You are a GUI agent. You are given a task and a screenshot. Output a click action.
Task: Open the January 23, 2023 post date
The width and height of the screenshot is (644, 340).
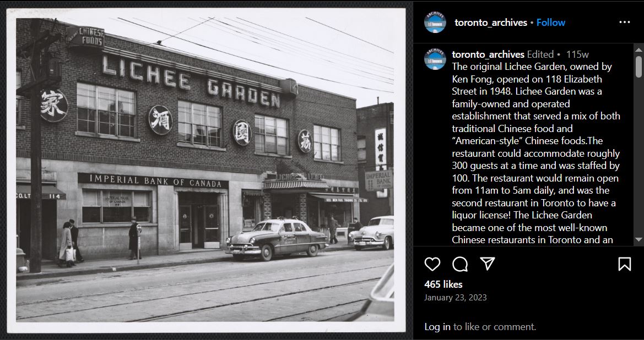coord(456,297)
